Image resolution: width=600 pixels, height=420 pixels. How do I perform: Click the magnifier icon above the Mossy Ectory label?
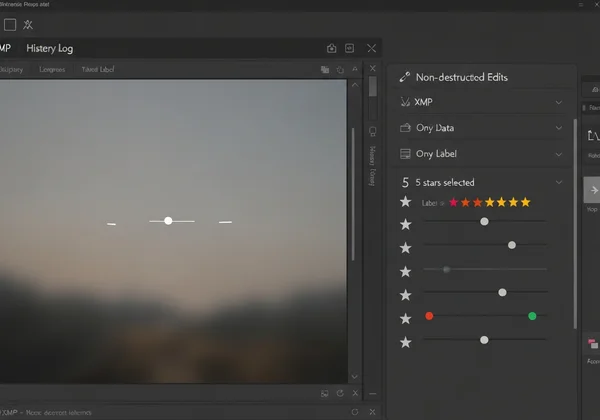[x=373, y=132]
